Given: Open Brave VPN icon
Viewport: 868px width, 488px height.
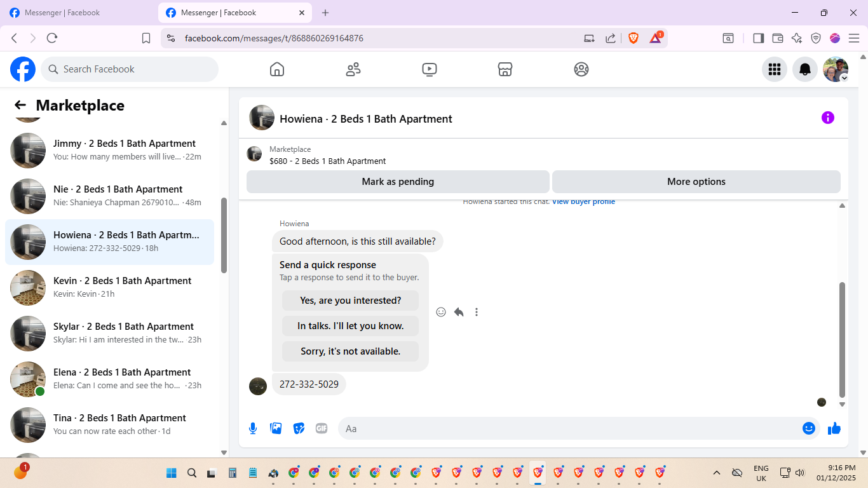Looking at the screenshot, I should (x=816, y=38).
